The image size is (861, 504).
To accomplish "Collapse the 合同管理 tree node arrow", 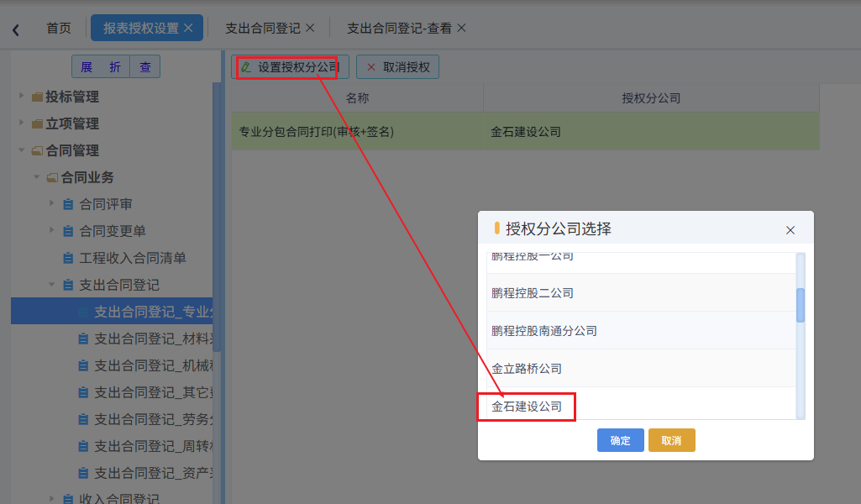I will 21,150.
